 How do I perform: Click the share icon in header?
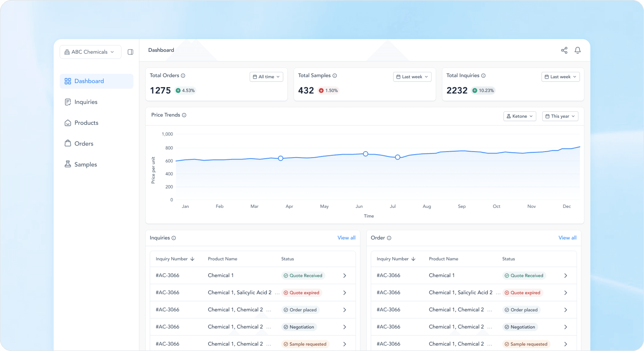click(x=564, y=50)
